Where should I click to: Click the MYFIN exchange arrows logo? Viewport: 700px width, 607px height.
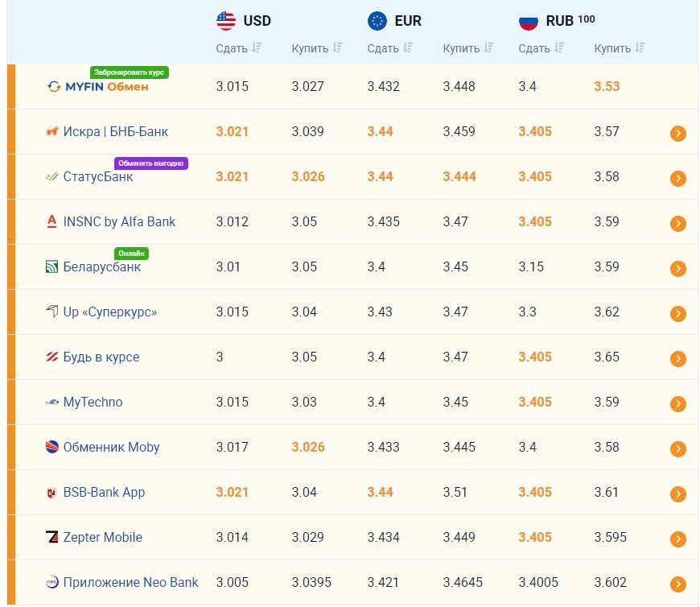point(54,87)
